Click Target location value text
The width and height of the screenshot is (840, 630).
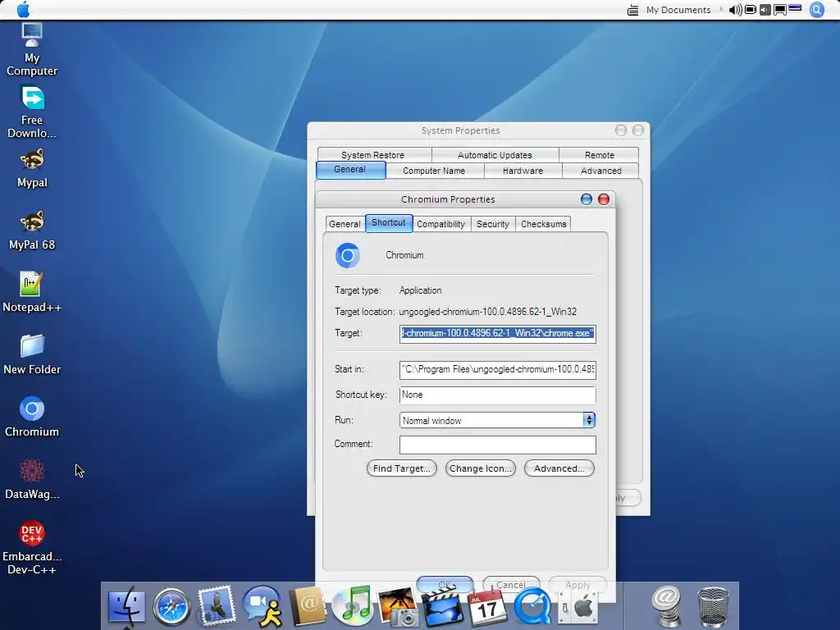pos(487,311)
